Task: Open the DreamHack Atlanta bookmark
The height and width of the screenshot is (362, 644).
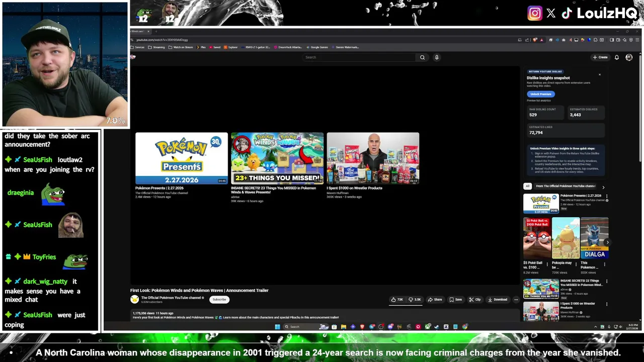Action: pos(288,47)
